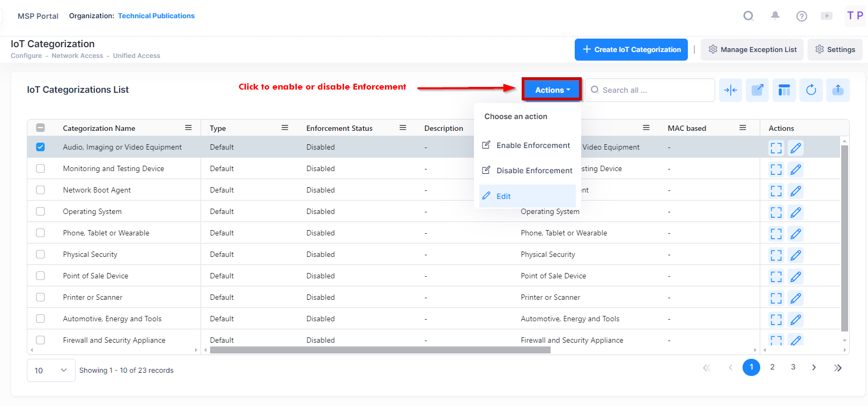Click the refresh table icon
Screen dimensions: 868x406
click(811, 90)
